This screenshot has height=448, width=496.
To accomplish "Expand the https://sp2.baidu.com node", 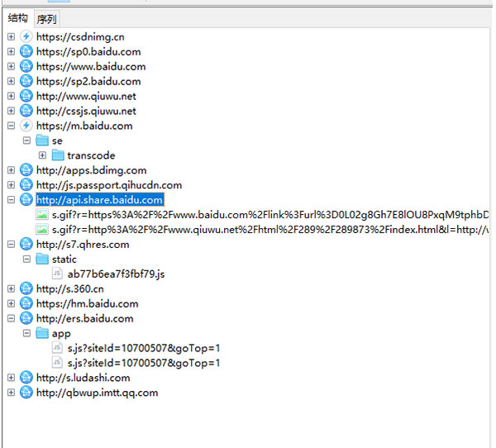I will pyautogui.click(x=11, y=81).
